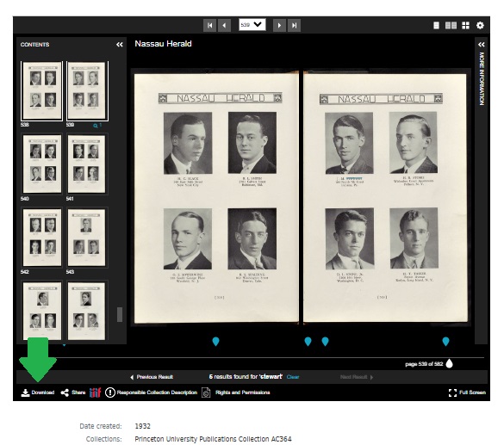Select thumbnail page 539
The height and width of the screenshot is (445, 504).
[87, 91]
